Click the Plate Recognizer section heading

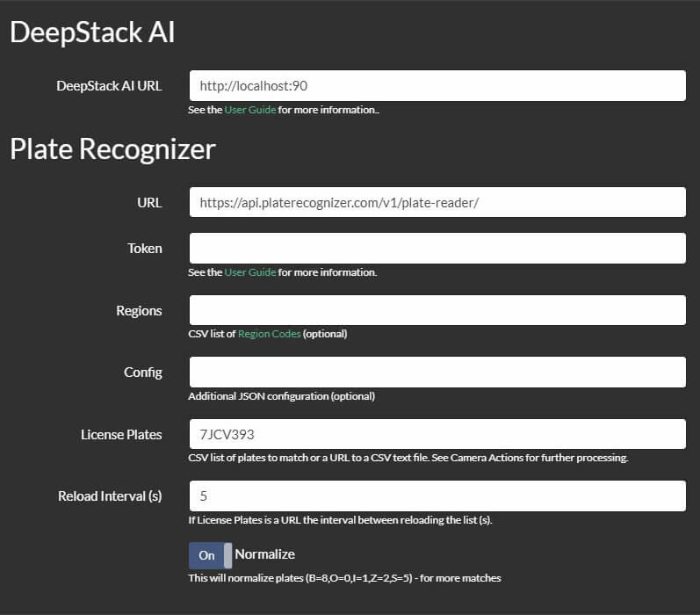click(x=113, y=148)
